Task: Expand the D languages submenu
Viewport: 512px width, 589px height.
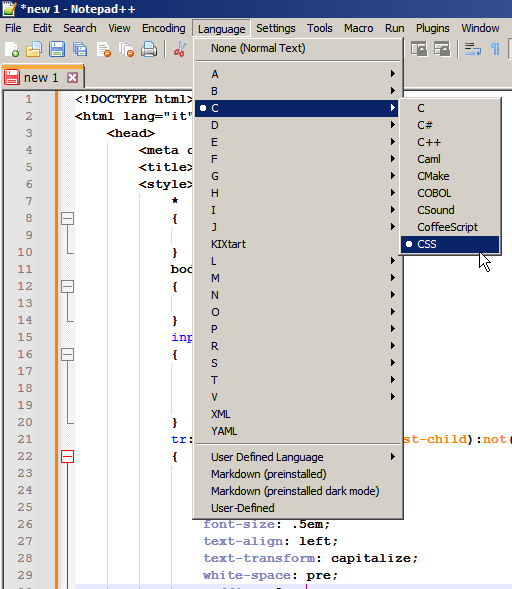Action: (x=298, y=125)
